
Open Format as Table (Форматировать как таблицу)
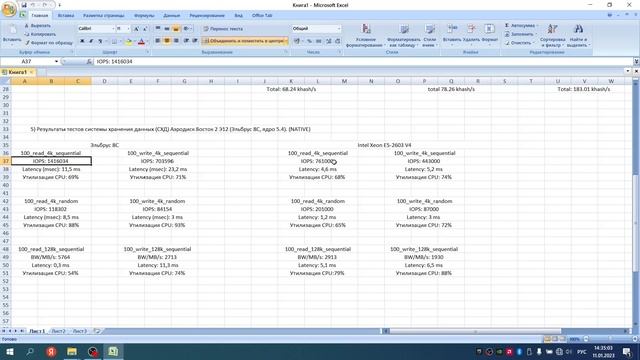403,35
